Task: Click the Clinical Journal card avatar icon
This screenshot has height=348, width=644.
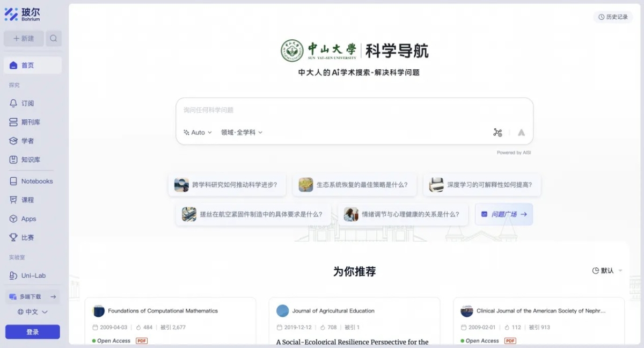Action: tap(467, 311)
